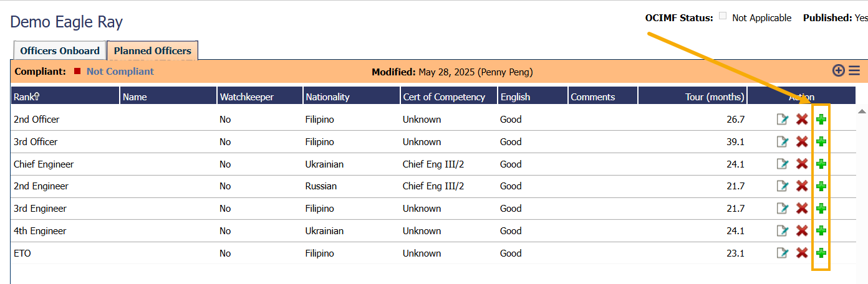
Task: Toggle OCIMF Not Applicable checkbox
Action: coord(723,17)
